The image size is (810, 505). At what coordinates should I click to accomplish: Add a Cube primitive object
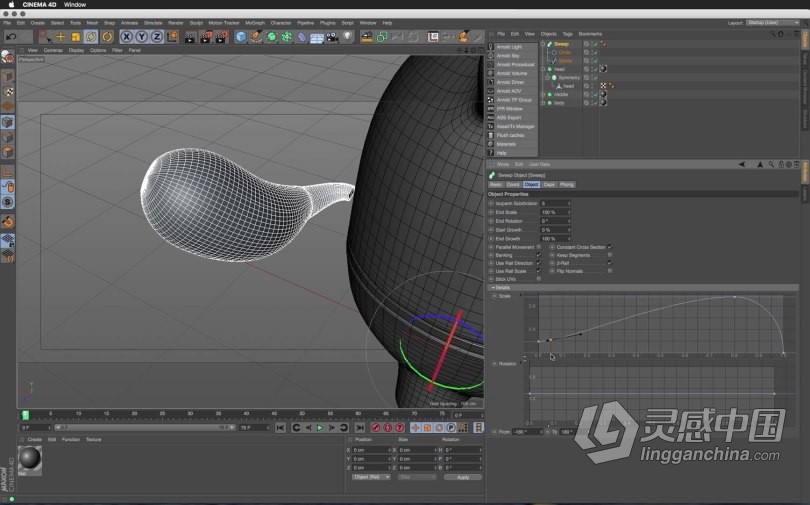point(241,37)
